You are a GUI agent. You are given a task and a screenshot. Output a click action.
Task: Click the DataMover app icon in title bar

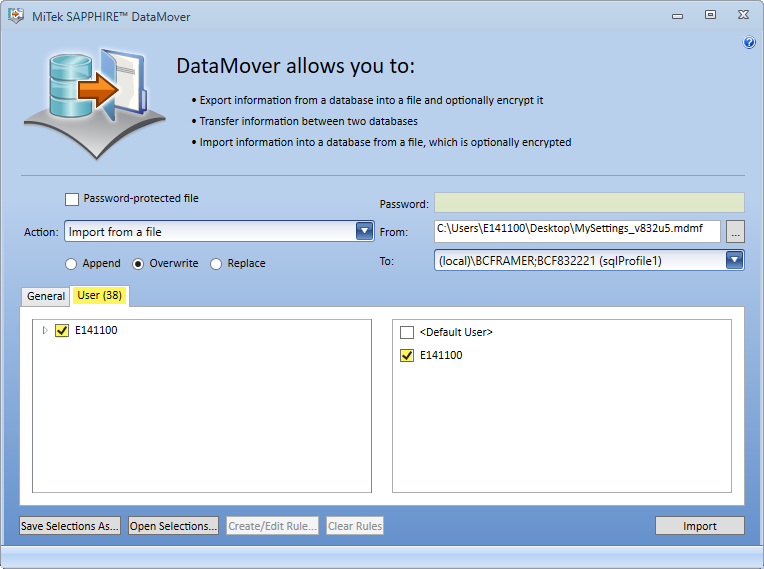click(x=16, y=16)
